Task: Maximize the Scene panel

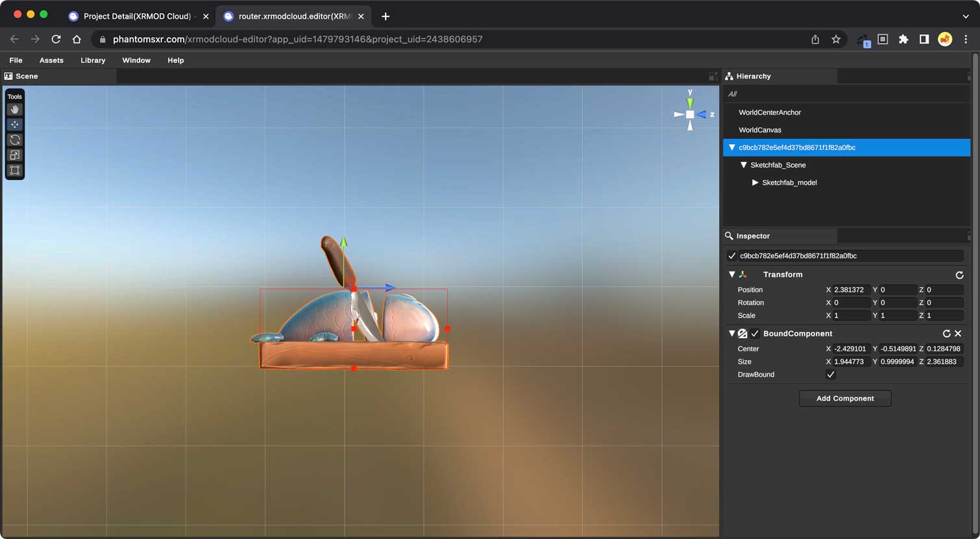Action: (713, 76)
